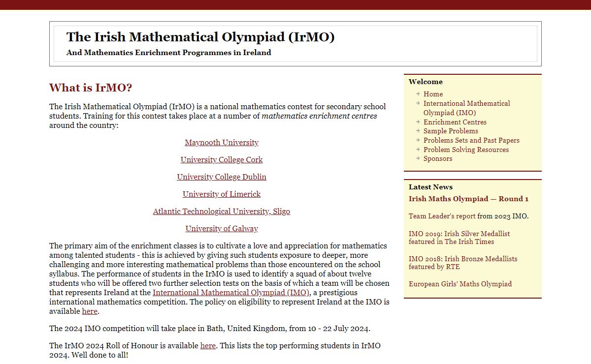Click subtitle 'And Mathematics Enrichment Programmes in Ireland'
This screenshot has width=591, height=364.
tap(169, 53)
